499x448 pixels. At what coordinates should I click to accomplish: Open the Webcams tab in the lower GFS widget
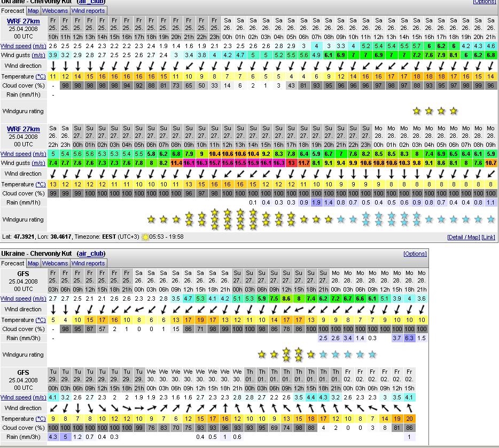tap(55, 263)
